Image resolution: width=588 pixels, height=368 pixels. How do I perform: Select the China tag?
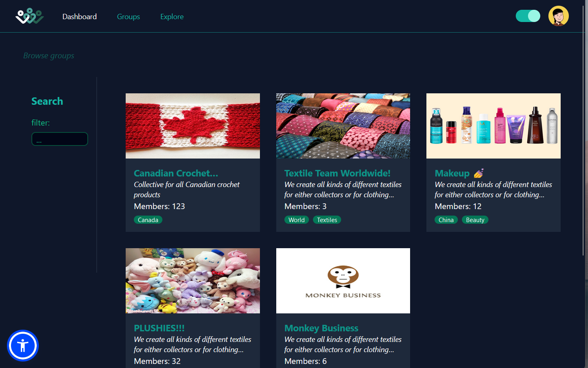pyautogui.click(x=446, y=220)
